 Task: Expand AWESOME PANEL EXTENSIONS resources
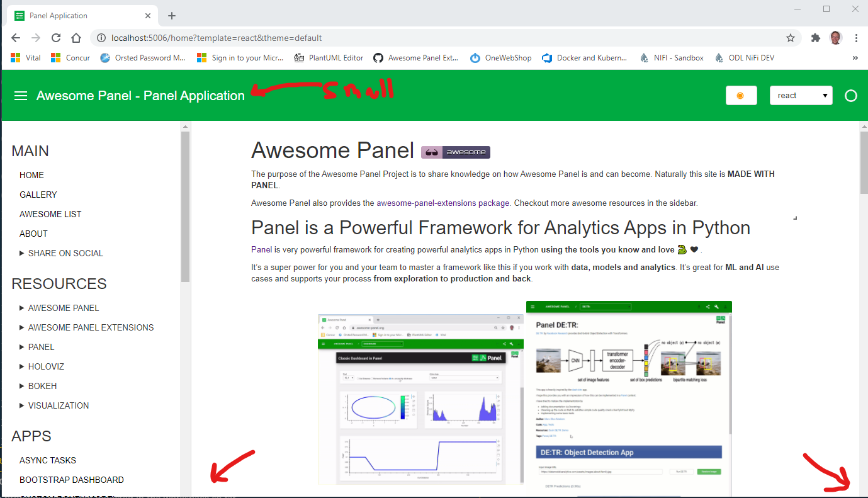[87, 327]
